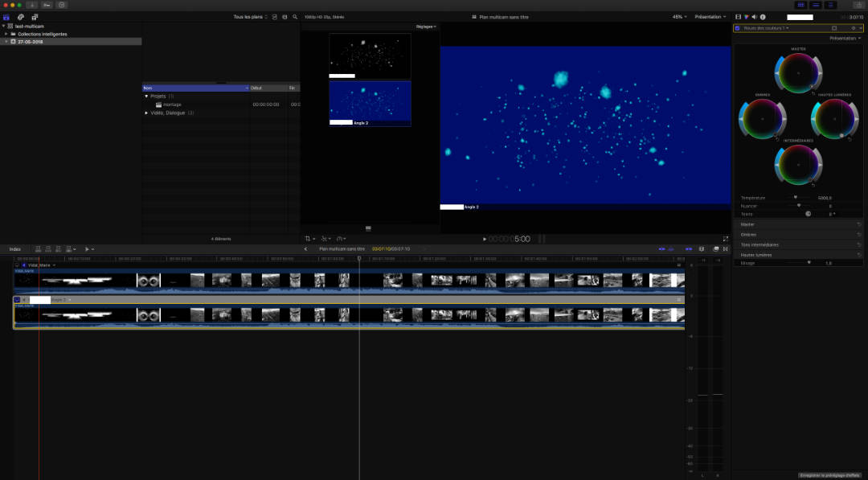The width and height of the screenshot is (868, 480).
Task: Toggle the color wheels effect checkbox
Action: pos(737,28)
